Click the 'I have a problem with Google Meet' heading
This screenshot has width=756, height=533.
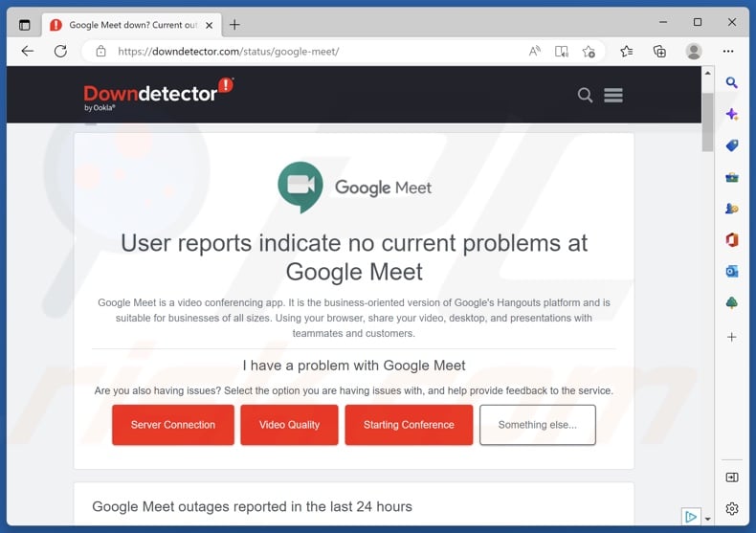pyautogui.click(x=354, y=366)
